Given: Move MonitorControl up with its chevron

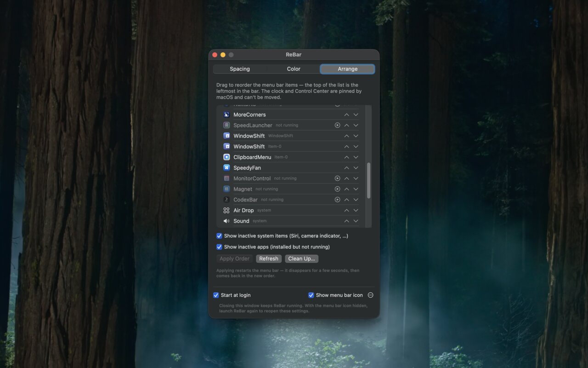Looking at the screenshot, I should click(x=347, y=178).
